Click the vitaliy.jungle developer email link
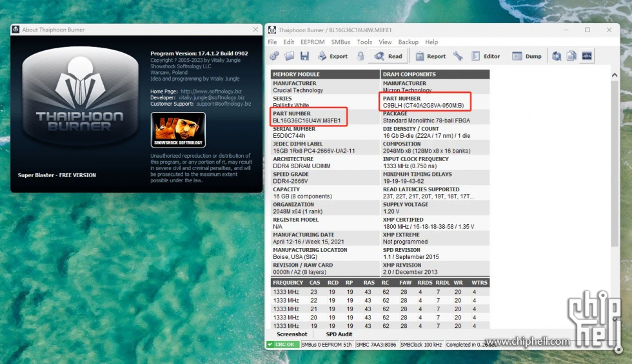 pyautogui.click(x=212, y=97)
